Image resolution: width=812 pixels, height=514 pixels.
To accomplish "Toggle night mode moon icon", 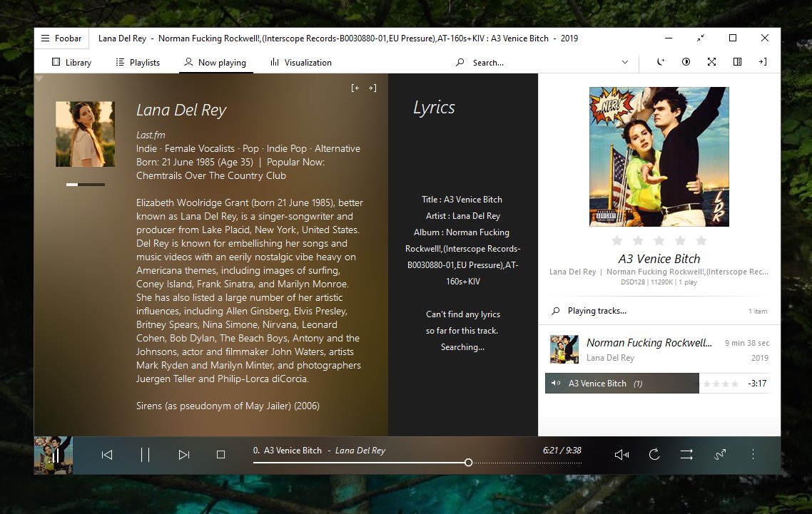I will point(660,61).
